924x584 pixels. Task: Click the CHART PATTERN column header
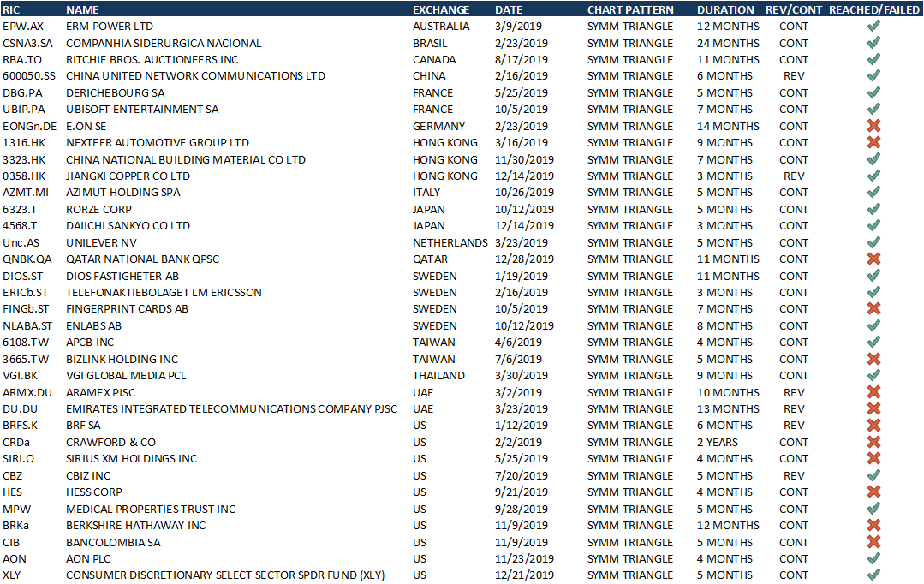(x=630, y=9)
